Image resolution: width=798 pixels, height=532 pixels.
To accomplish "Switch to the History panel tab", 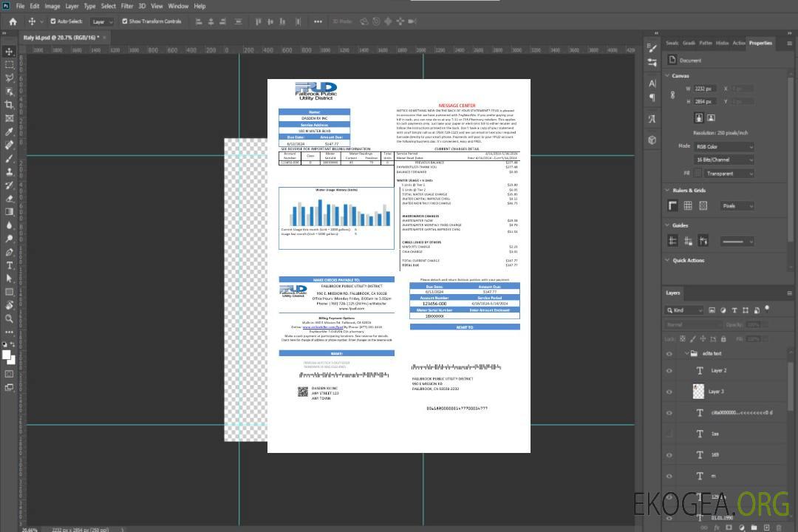I will (x=722, y=44).
